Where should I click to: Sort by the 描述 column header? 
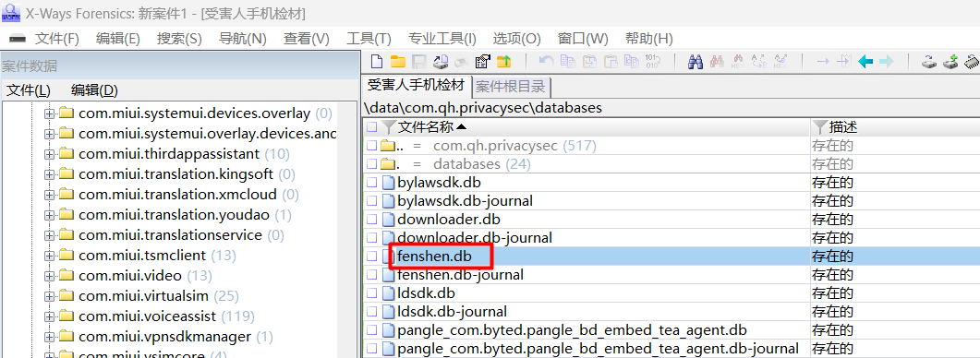tap(842, 127)
